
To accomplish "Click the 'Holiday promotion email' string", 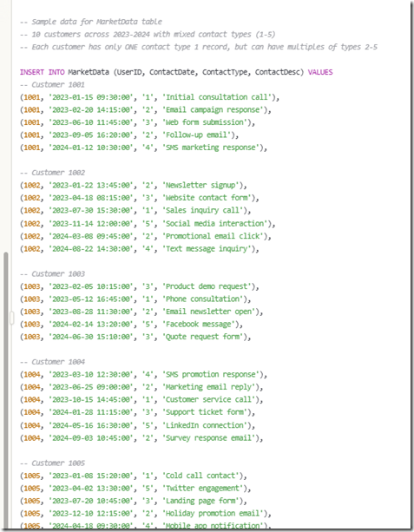I will pos(214,513).
